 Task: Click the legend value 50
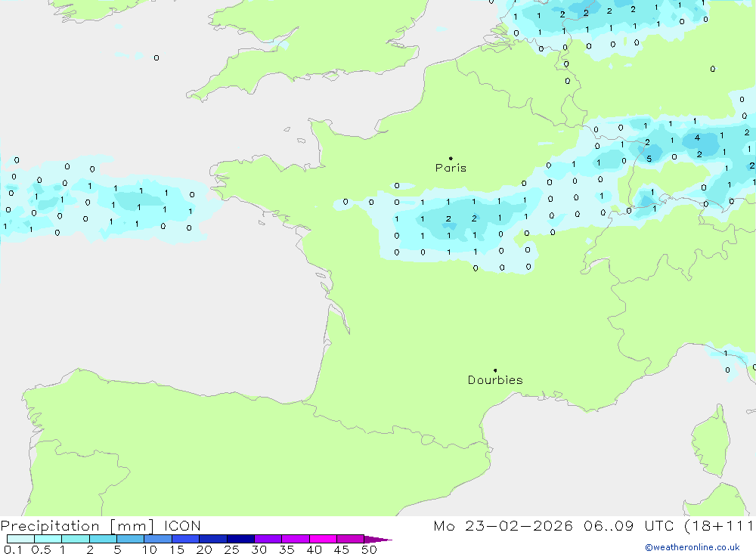click(369, 549)
